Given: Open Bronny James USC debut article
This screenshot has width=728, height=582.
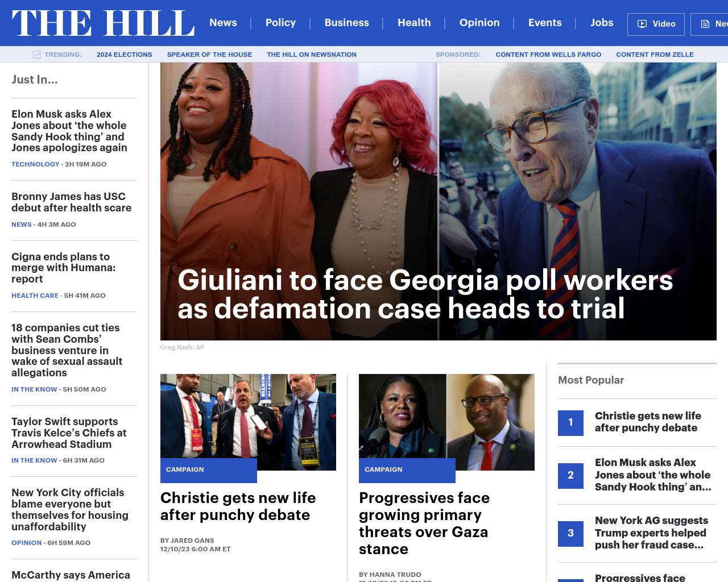Looking at the screenshot, I should click(x=71, y=202).
